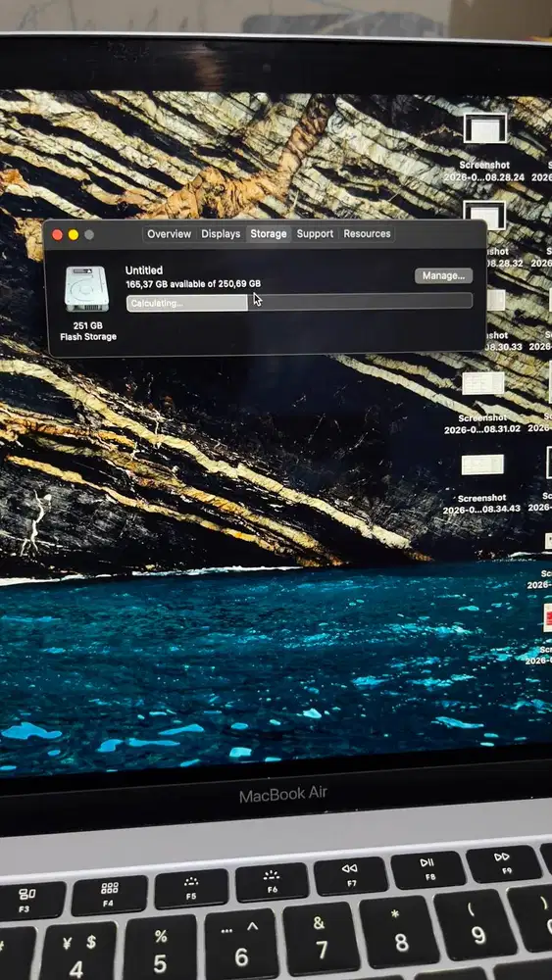Click the Screenshot 08.30.33 desktop file
Screen dimensions: 552x980
click(495, 300)
